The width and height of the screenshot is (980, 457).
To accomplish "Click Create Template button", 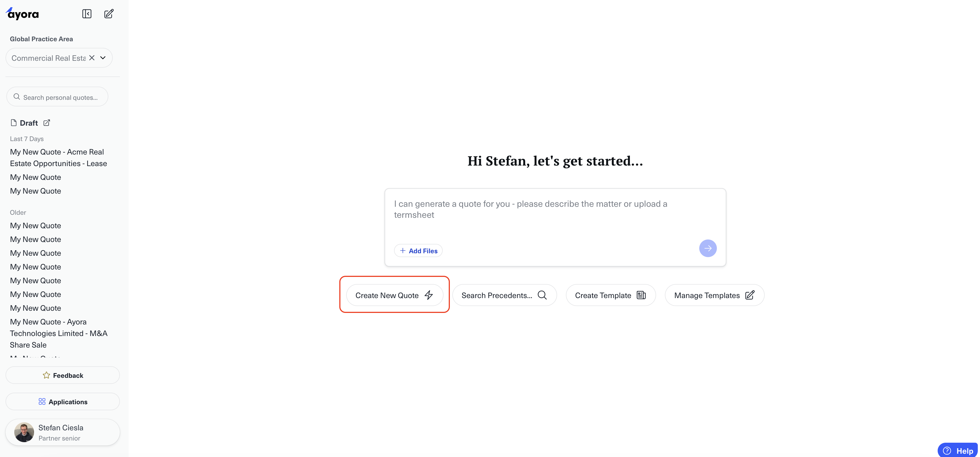I will point(610,295).
